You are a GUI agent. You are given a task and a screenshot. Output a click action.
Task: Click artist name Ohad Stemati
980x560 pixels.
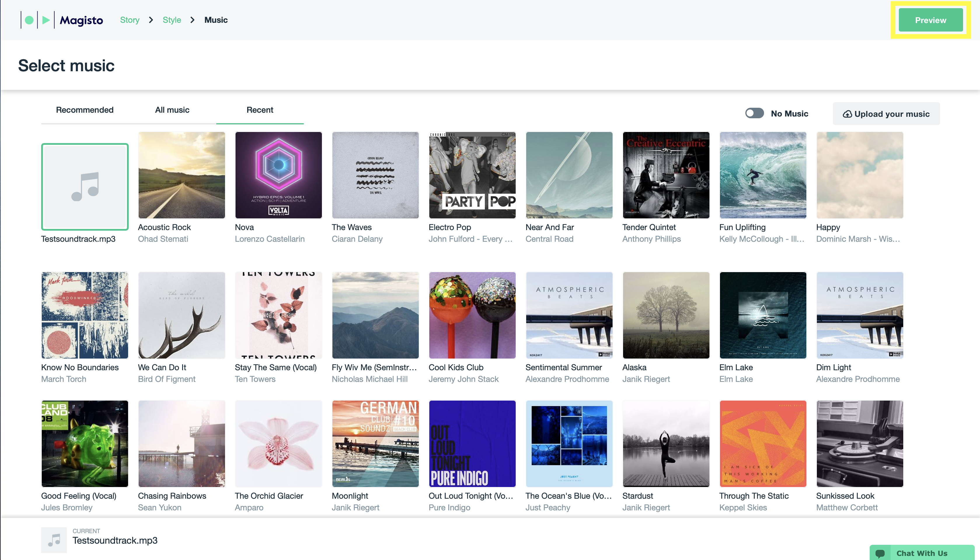pyautogui.click(x=163, y=239)
